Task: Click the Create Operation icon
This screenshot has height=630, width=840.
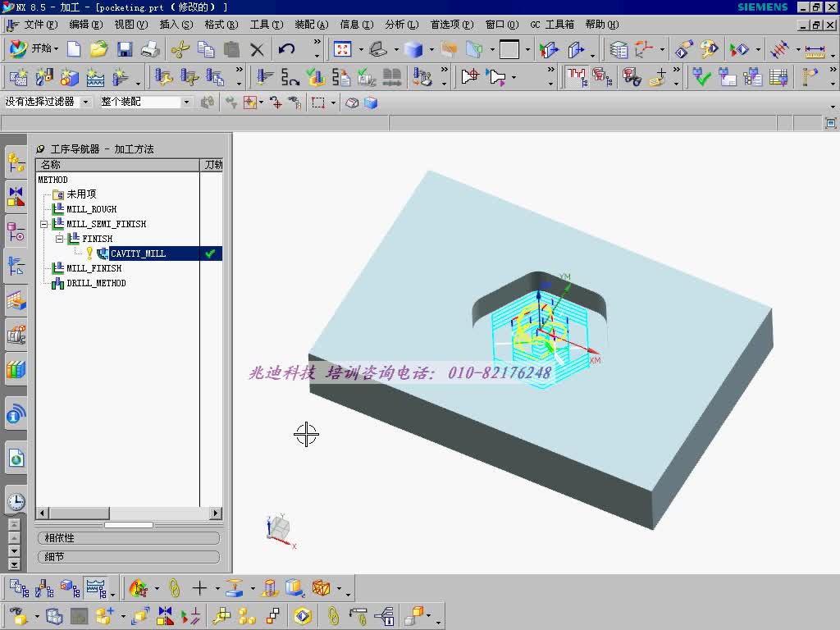Action: pos(120,77)
